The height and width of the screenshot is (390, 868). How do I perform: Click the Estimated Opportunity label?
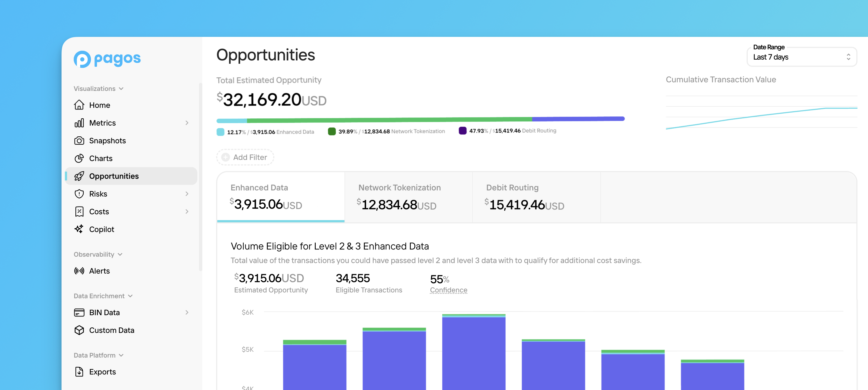pos(271,290)
